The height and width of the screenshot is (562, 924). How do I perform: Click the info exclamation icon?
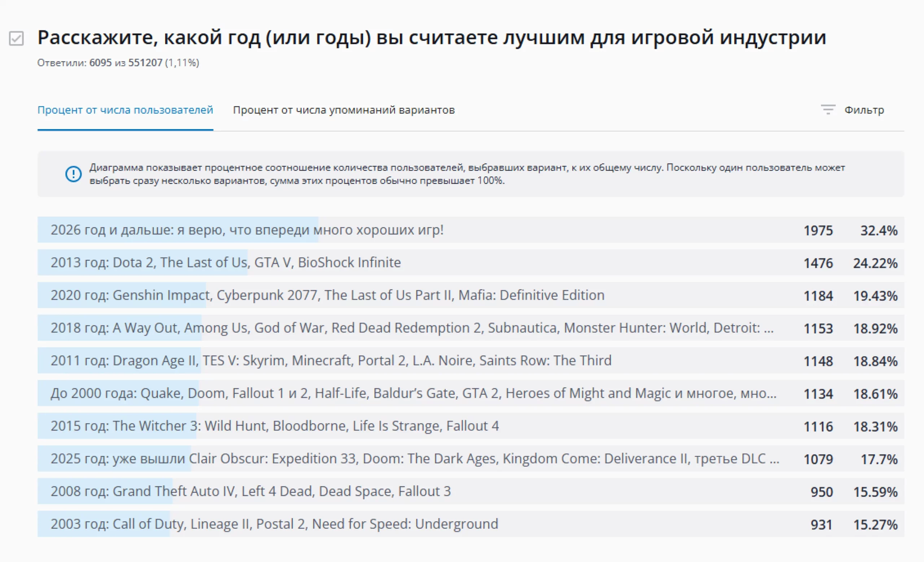pos(74,174)
